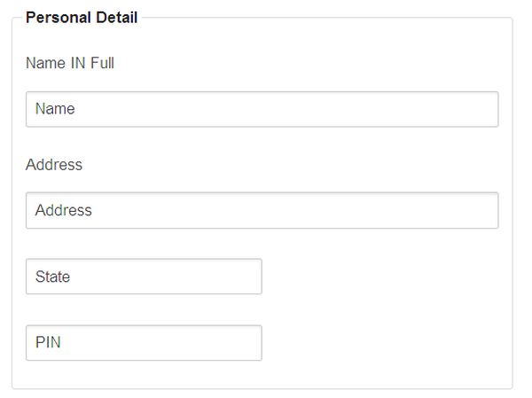The image size is (532, 398).
Task: Focus the Address text box
Action: pyautogui.click(x=262, y=210)
